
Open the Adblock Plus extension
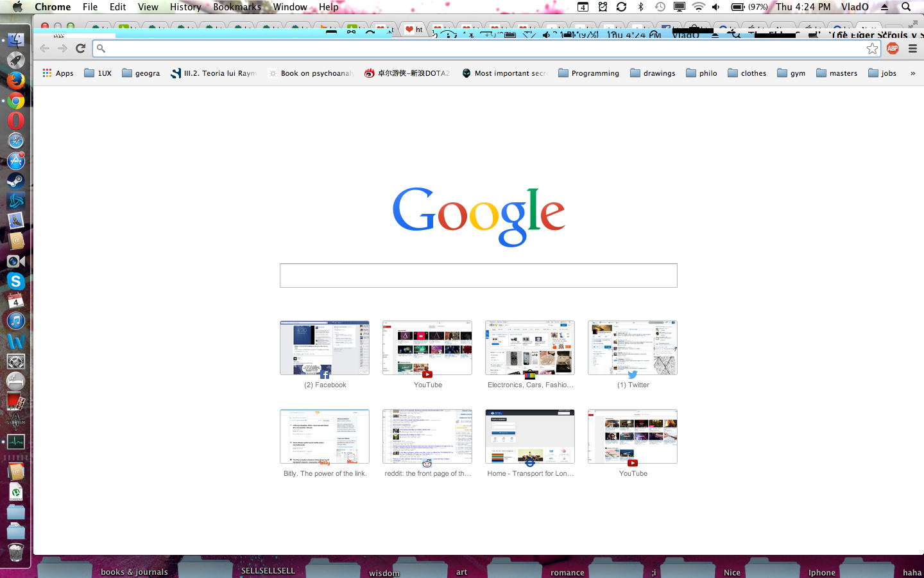(893, 48)
